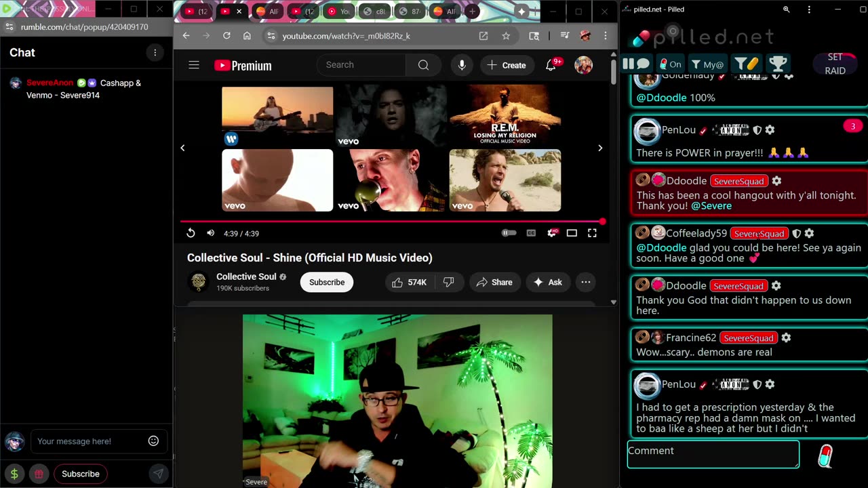
Task: View site information for youtube.com
Action: pos(271,36)
